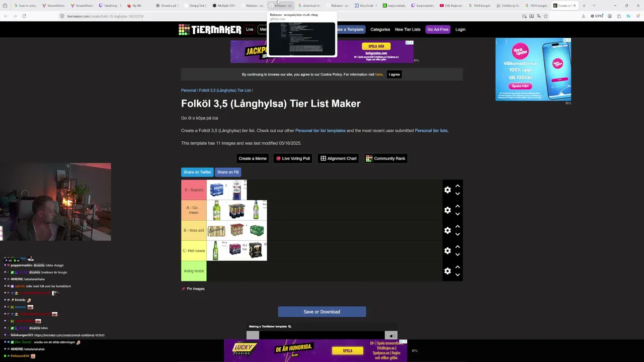Screen dimensions: 644x362
Task: Open Categories in the navigation bar
Action: (380, 30)
